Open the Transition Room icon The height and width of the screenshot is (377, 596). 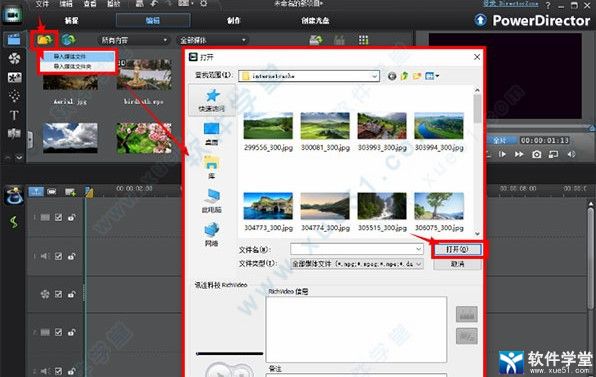tap(14, 133)
